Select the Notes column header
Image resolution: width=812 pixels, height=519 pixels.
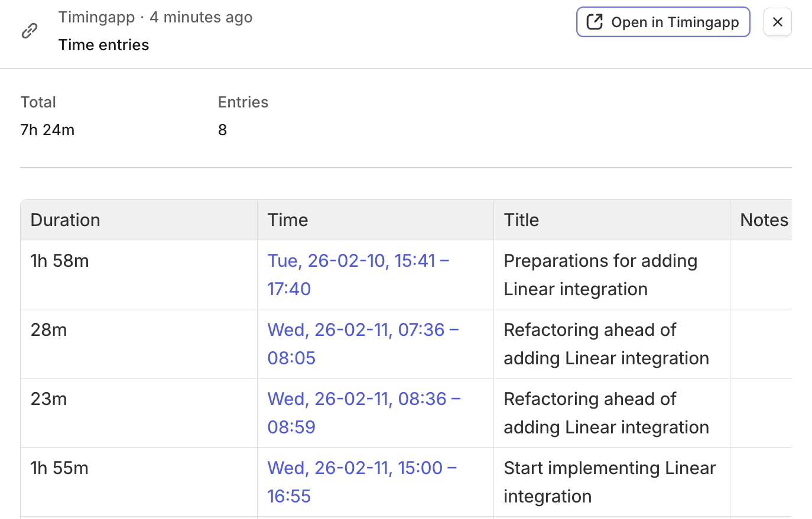coord(764,220)
